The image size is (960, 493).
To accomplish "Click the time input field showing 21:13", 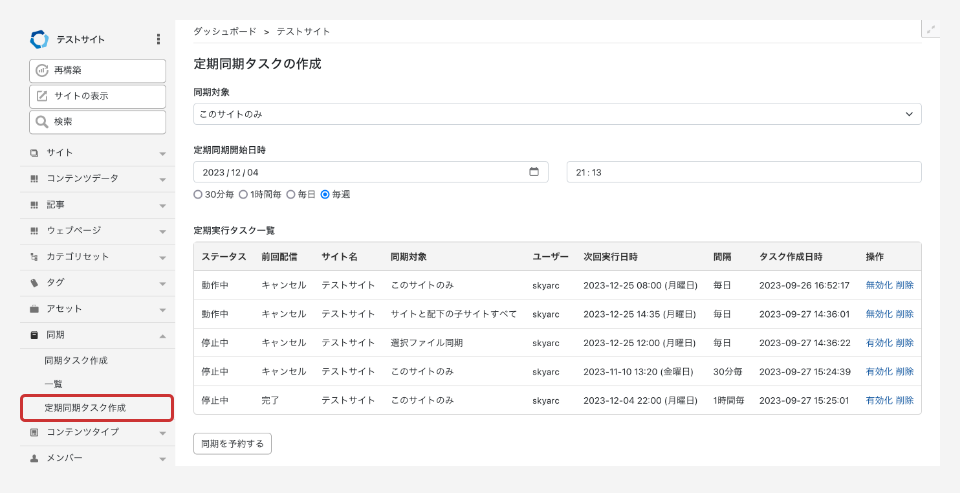I will pos(743,172).
